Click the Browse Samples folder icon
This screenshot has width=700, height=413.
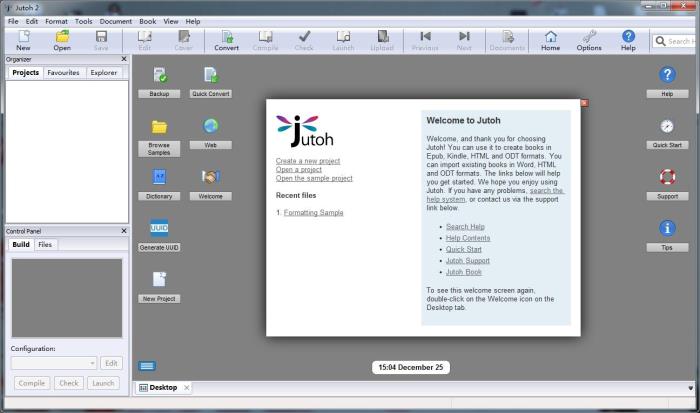[159, 127]
